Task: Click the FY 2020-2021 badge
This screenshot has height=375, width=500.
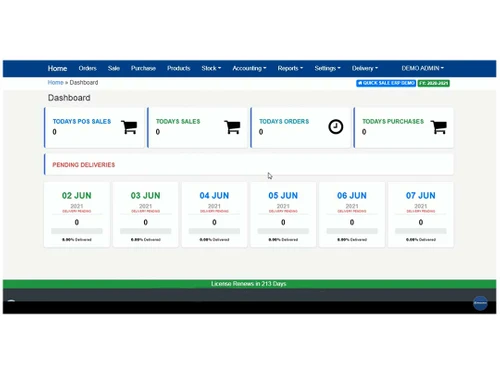Action: pos(433,83)
